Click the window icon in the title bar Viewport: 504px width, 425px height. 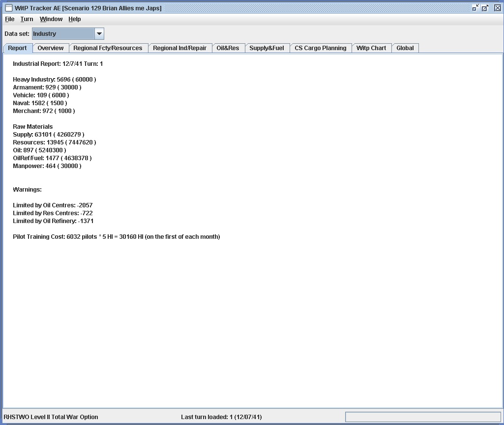point(9,8)
